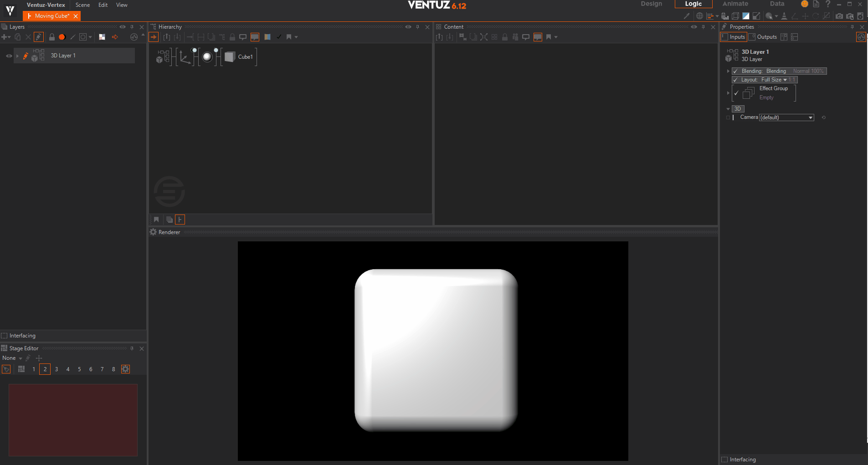The width and height of the screenshot is (868, 465).
Task: Show the Outputs properties view
Action: coord(763,37)
